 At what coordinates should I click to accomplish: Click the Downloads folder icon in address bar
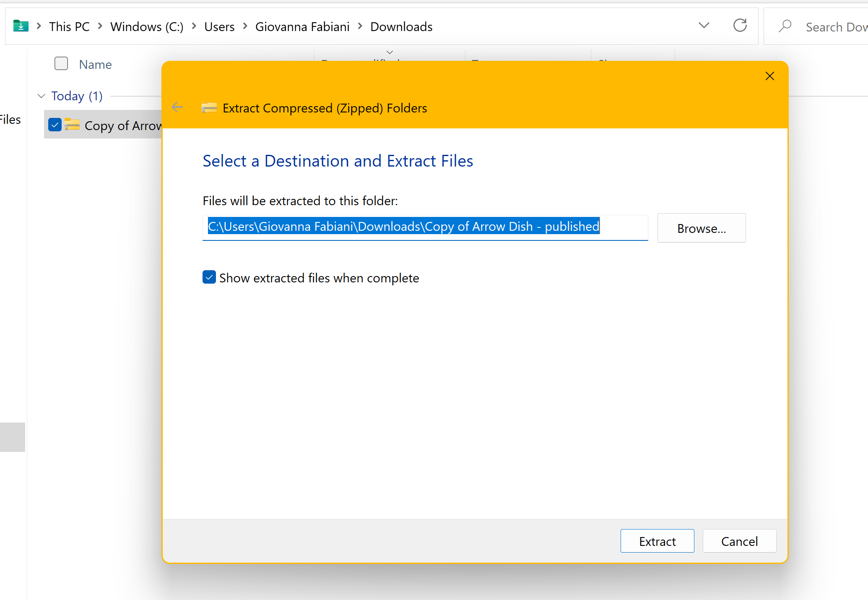[21, 26]
